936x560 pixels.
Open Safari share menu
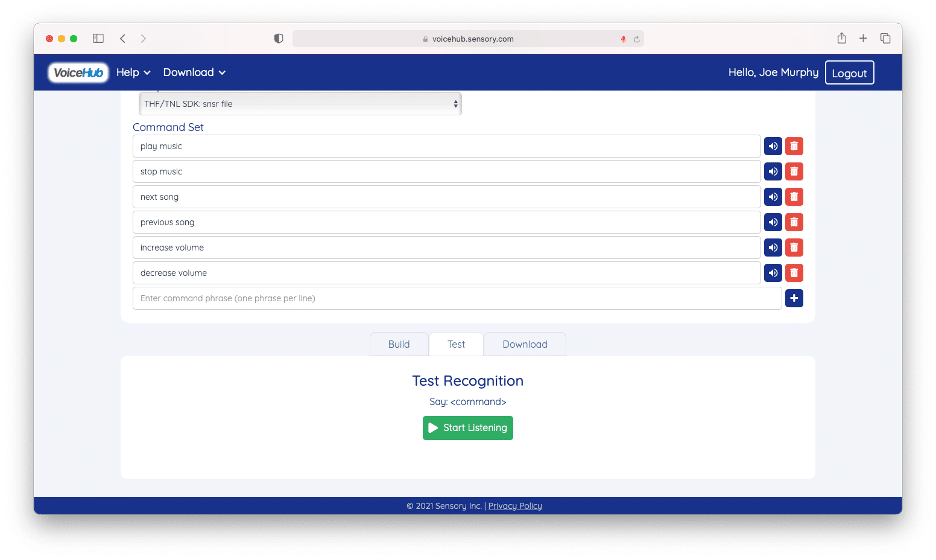point(842,38)
